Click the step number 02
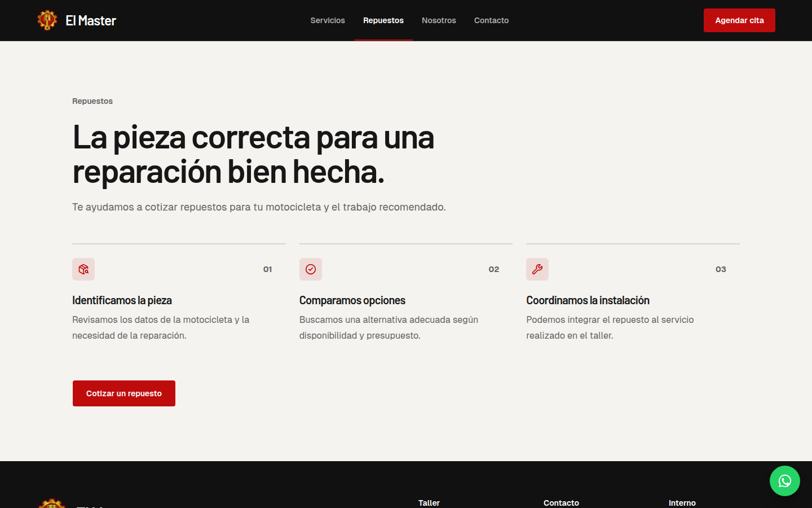The width and height of the screenshot is (812, 508). point(494,269)
